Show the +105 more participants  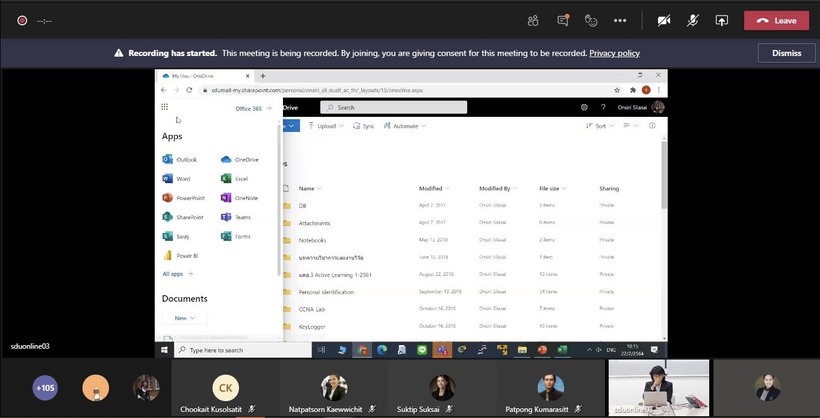coord(45,388)
